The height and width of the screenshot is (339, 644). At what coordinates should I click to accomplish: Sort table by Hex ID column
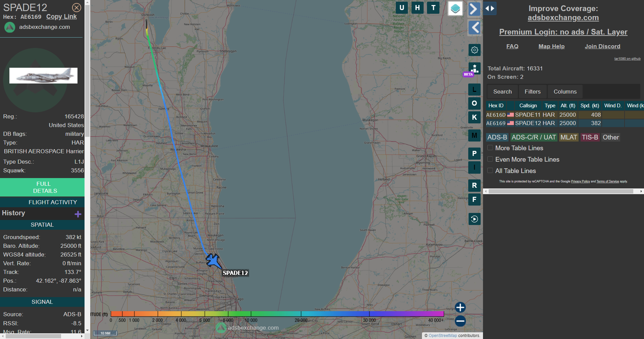(496, 106)
